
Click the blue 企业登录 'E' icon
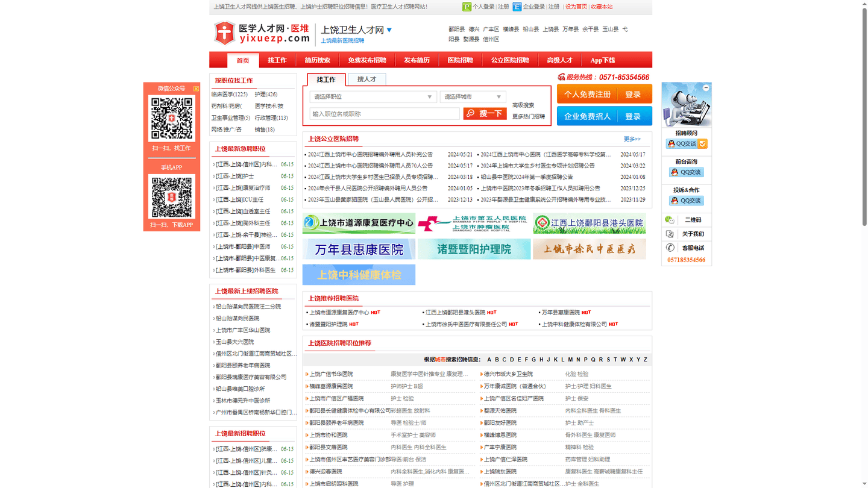point(517,7)
